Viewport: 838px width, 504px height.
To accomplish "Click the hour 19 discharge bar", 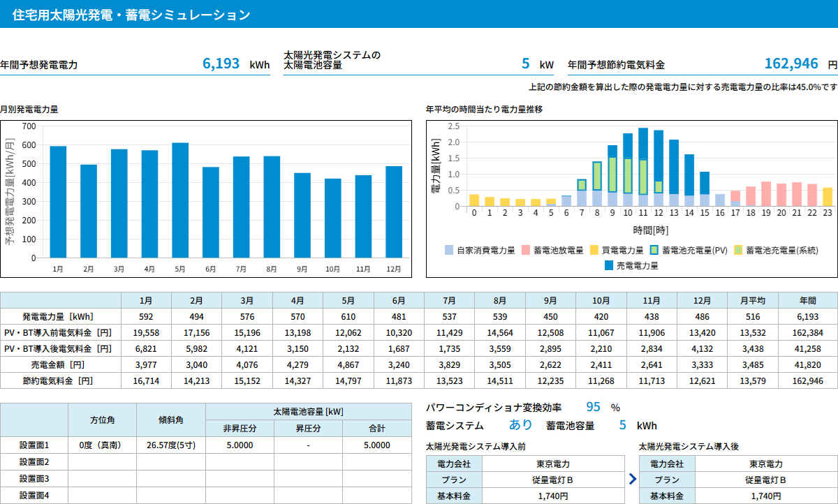I will click(x=766, y=194).
